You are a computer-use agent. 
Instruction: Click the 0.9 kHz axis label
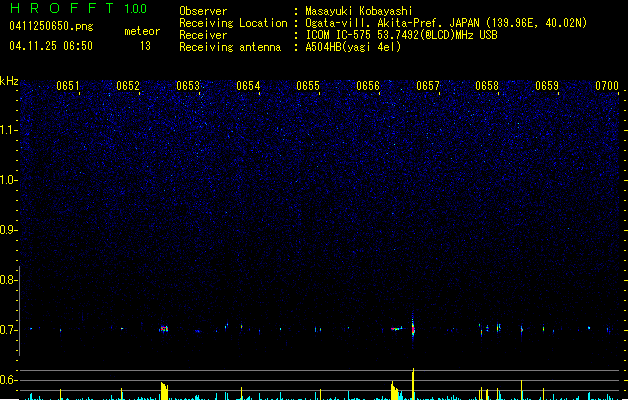pyautogui.click(x=8, y=230)
